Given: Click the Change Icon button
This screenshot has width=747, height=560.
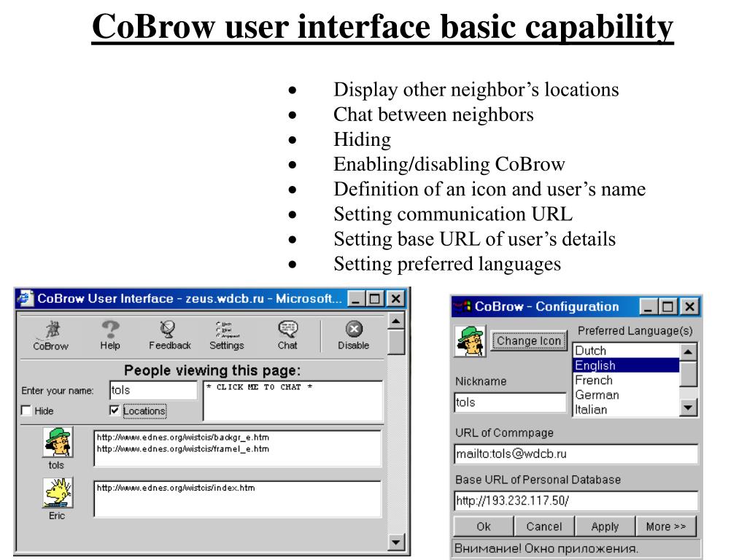Looking at the screenshot, I should [x=529, y=341].
